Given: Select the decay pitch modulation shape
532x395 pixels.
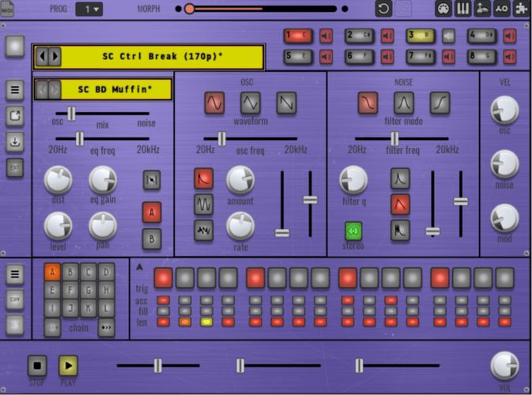Looking at the screenshot, I should (x=204, y=179).
